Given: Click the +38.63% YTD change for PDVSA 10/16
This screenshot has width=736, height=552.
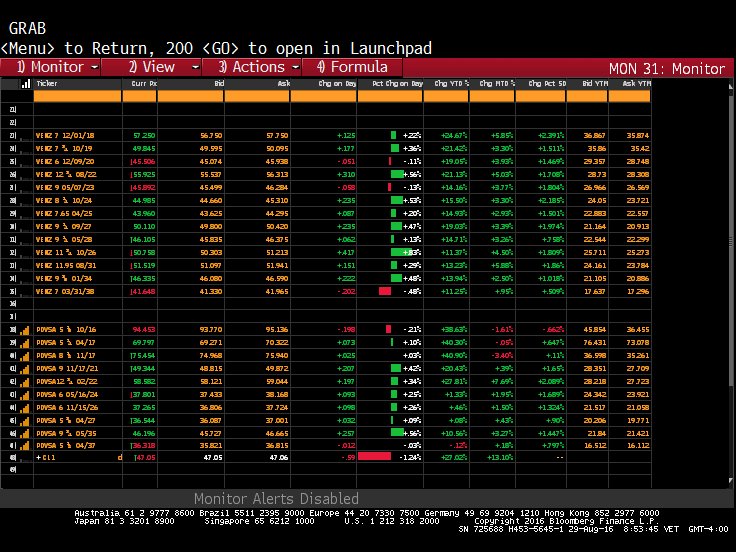Looking at the screenshot, I should 454,330.
